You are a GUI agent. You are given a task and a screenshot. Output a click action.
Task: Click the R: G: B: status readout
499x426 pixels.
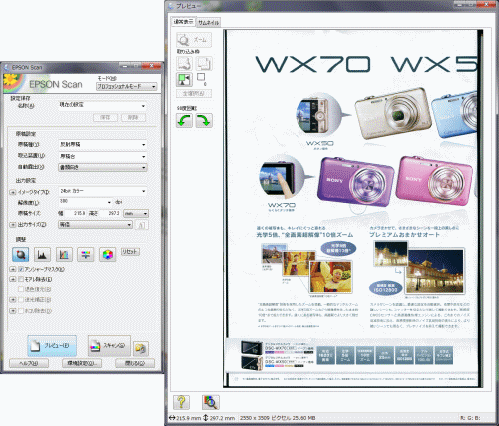[x=470, y=418]
